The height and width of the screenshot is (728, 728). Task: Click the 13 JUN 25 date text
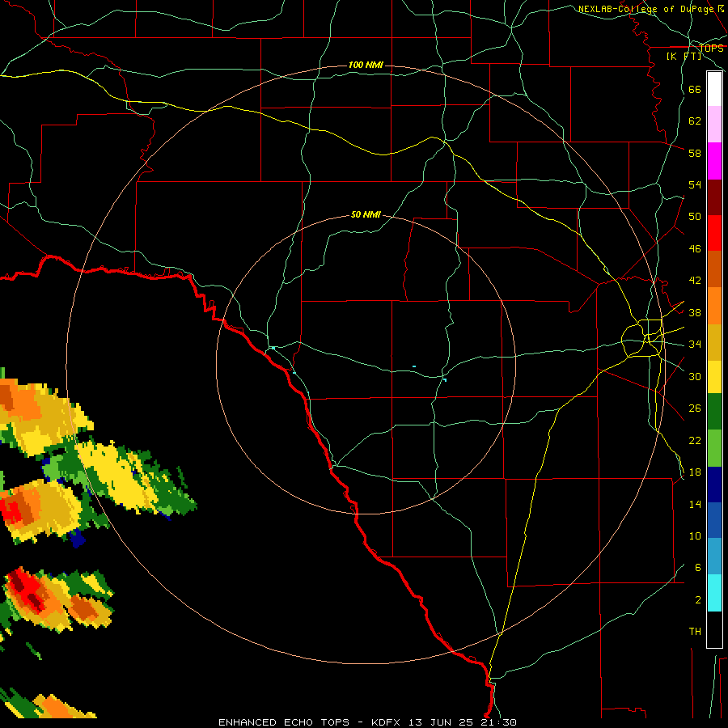441,722
